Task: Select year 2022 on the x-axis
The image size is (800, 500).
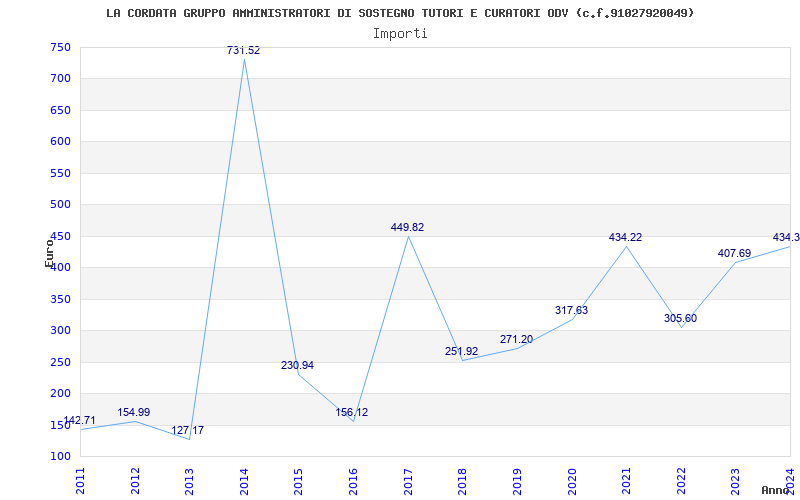Action: tap(681, 481)
